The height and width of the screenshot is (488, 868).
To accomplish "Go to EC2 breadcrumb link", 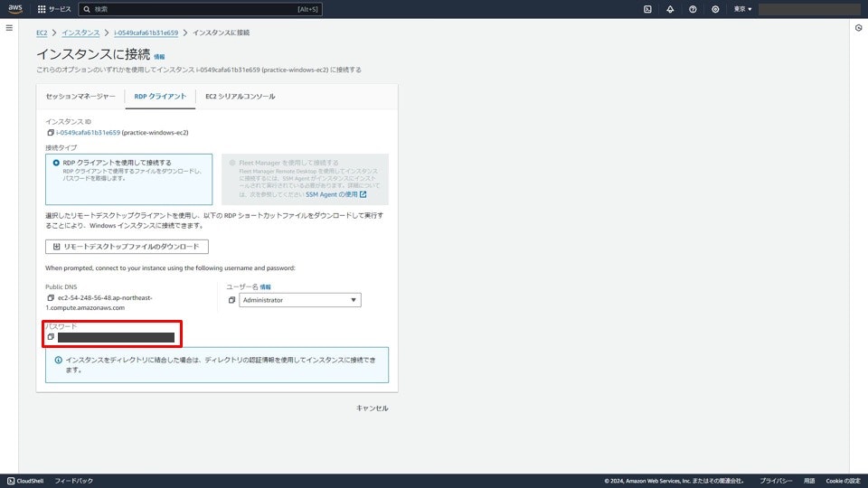I will pos(42,33).
